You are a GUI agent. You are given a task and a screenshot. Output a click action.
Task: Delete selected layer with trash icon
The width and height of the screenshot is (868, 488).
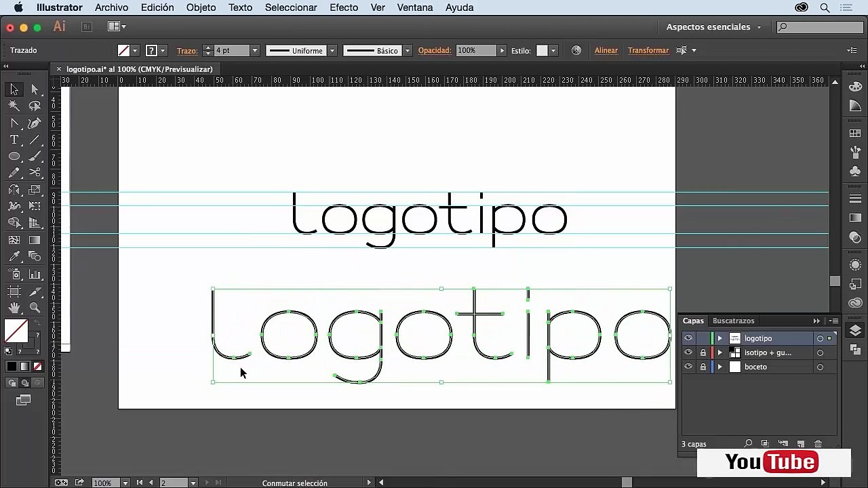coord(818,444)
